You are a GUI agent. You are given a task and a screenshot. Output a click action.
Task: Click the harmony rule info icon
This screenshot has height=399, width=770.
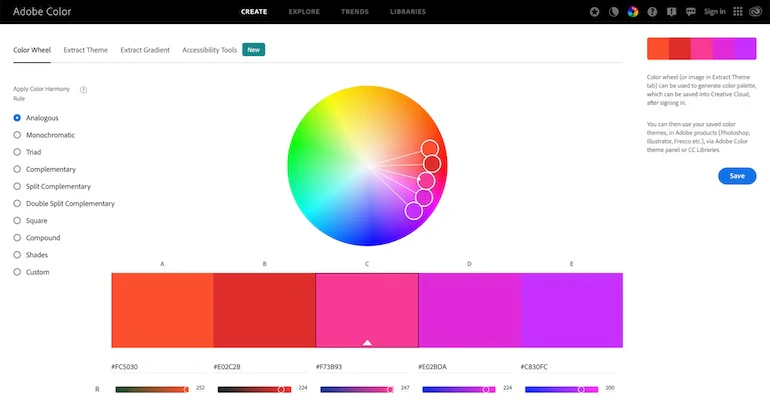coord(83,90)
